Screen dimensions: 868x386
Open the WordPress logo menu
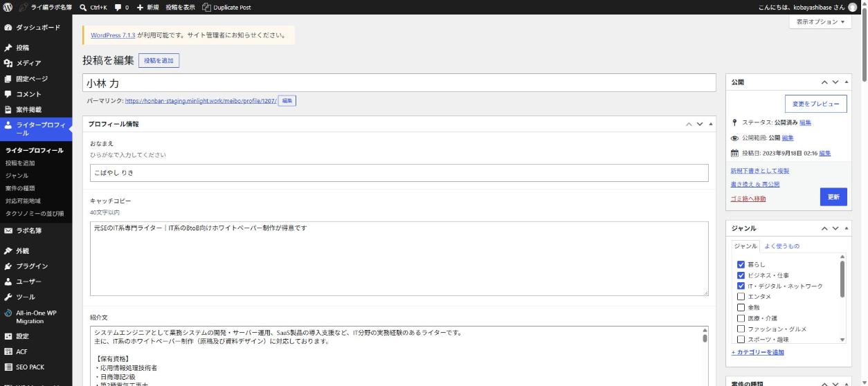[x=8, y=7]
